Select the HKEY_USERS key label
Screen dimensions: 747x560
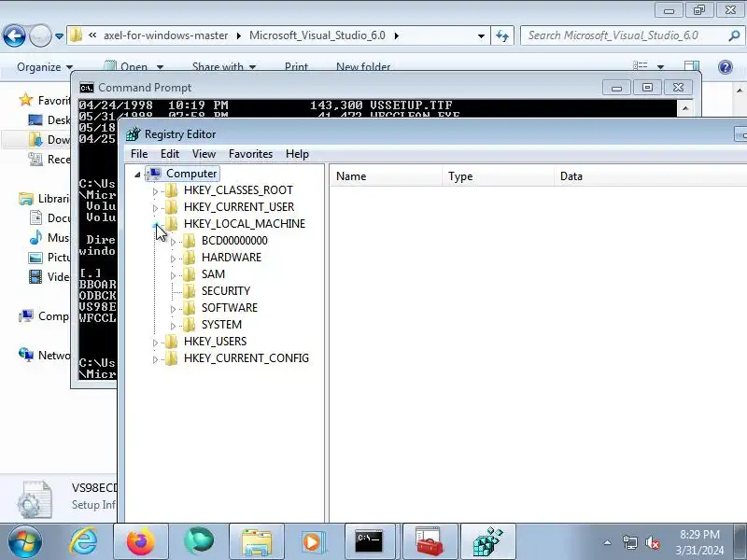[x=216, y=342]
